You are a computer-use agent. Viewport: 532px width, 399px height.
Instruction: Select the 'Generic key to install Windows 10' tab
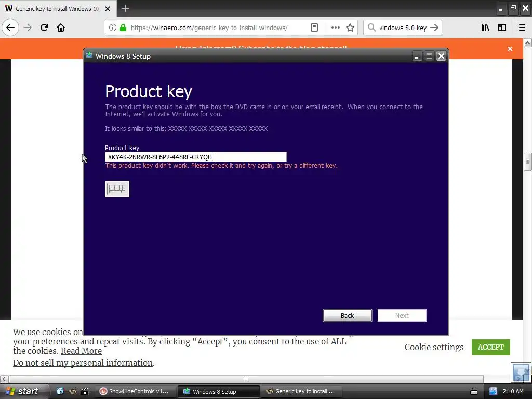click(x=58, y=9)
